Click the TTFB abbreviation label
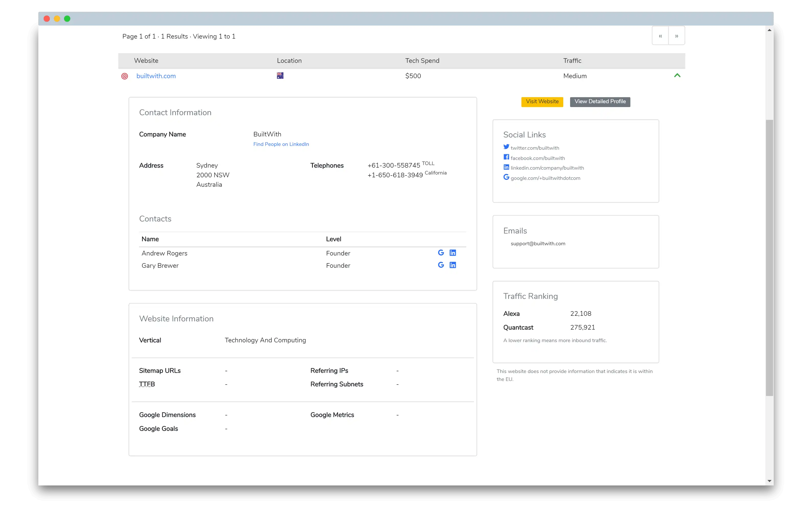The height and width of the screenshot is (511, 812). coord(147,385)
